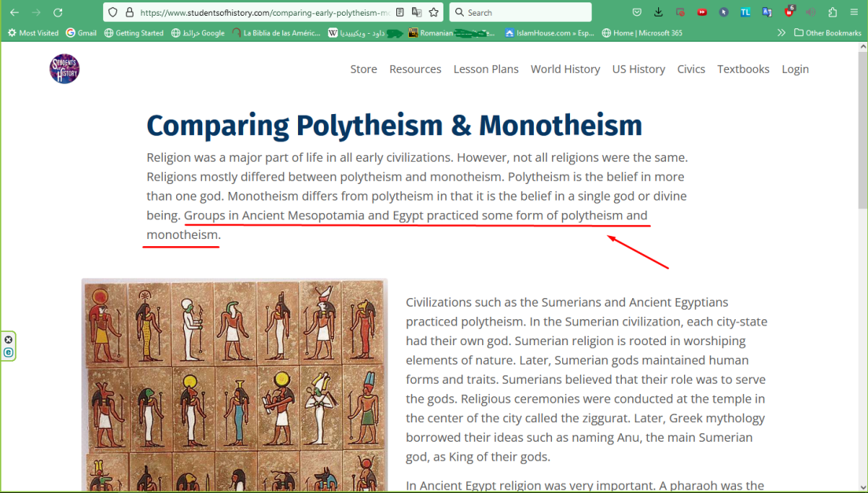Image resolution: width=868 pixels, height=493 pixels.
Task: Open the Textbooks menu item
Action: click(x=744, y=69)
